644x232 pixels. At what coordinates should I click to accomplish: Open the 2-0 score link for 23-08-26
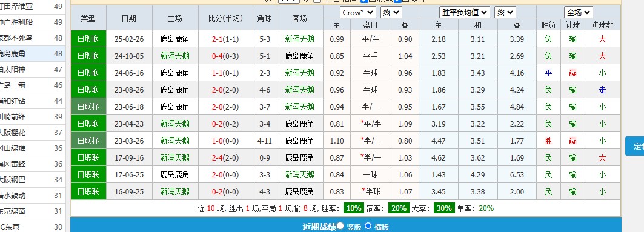coord(217,90)
